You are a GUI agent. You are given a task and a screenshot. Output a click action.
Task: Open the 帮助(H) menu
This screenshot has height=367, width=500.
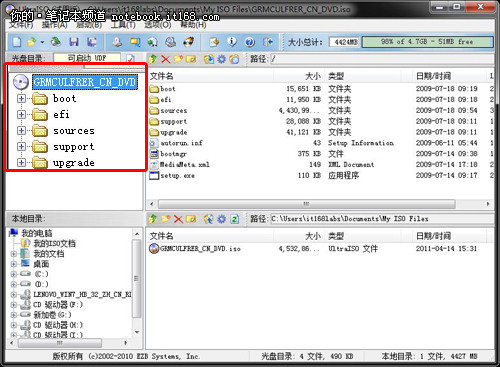click(x=193, y=25)
